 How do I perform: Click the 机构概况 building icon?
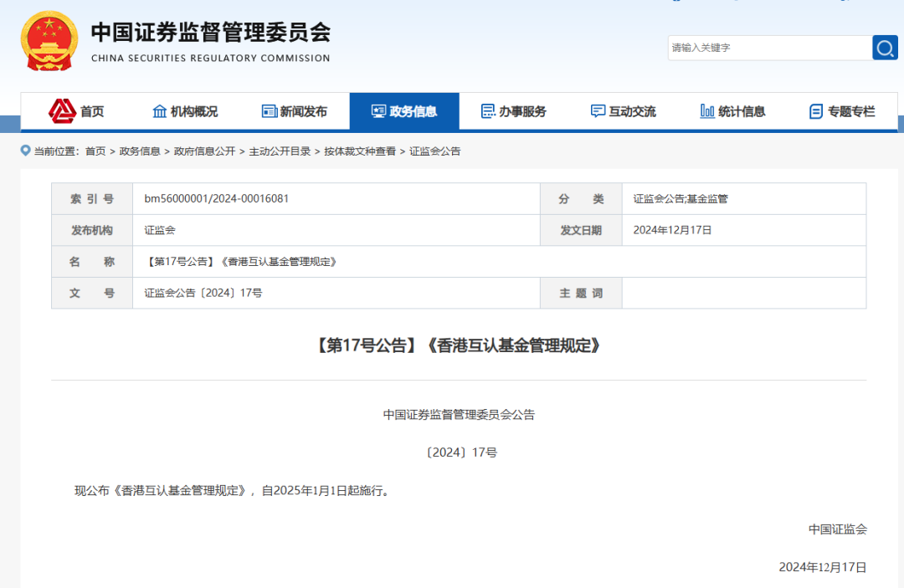point(159,111)
